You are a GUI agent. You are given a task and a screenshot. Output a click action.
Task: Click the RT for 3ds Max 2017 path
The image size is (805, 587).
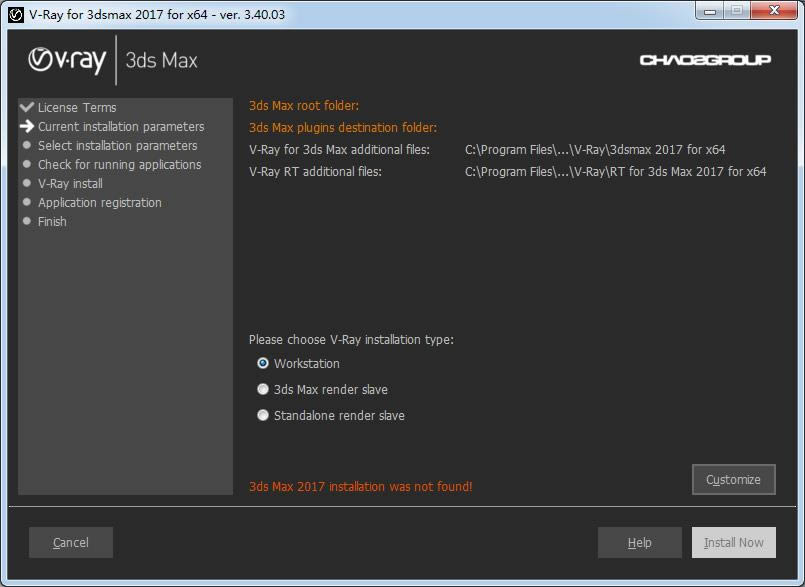click(616, 172)
